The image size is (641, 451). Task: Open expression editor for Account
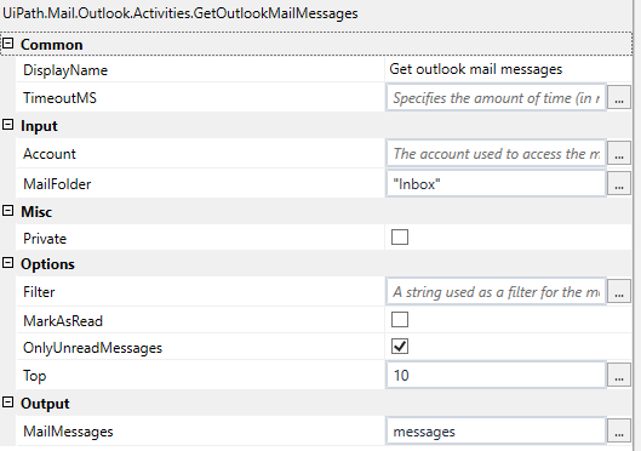(x=619, y=153)
